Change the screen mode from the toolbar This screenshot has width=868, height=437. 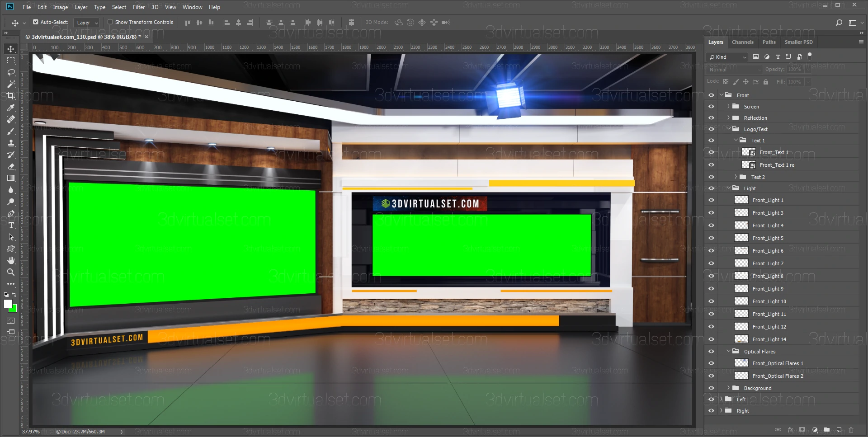(11, 333)
